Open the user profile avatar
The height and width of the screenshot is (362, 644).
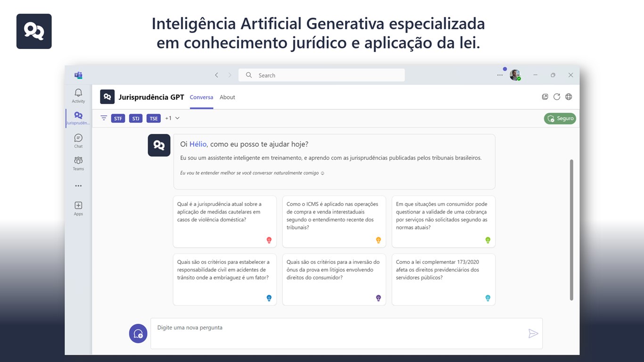[x=515, y=75]
